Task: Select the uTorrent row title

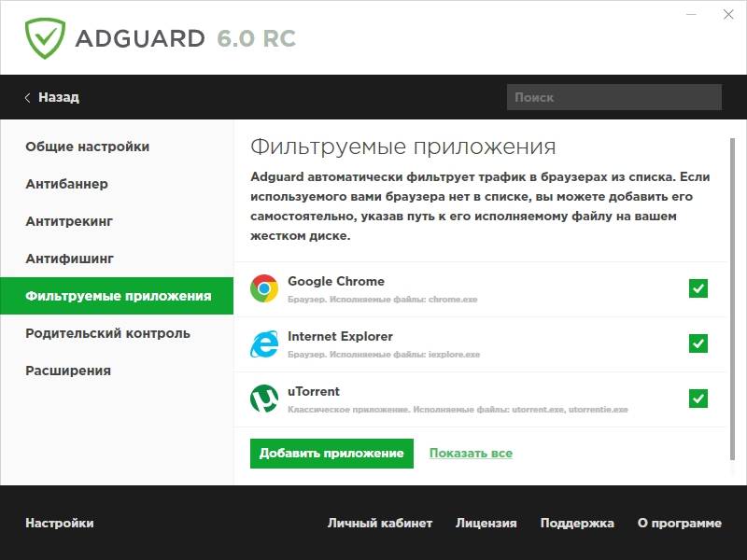Action: click(314, 391)
